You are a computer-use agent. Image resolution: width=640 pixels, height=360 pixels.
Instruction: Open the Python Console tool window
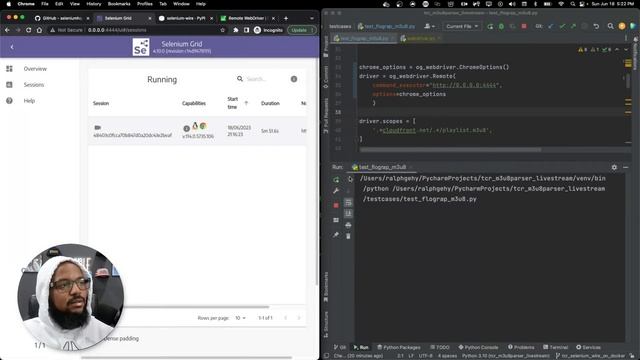(478, 347)
